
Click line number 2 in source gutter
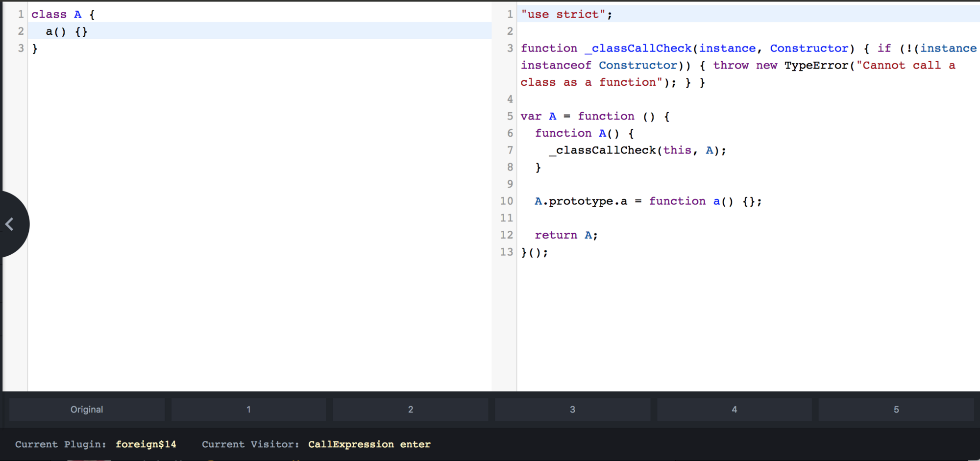(x=21, y=32)
